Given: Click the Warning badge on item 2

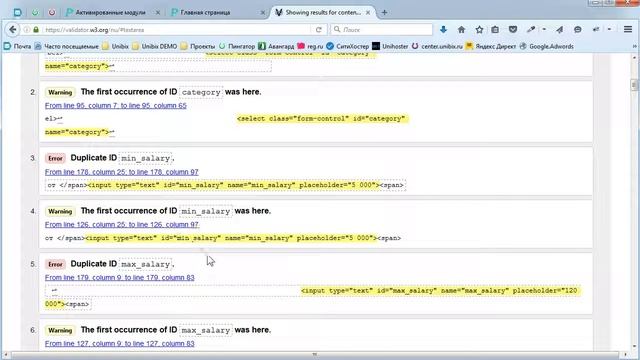Looking at the screenshot, I should [60, 93].
